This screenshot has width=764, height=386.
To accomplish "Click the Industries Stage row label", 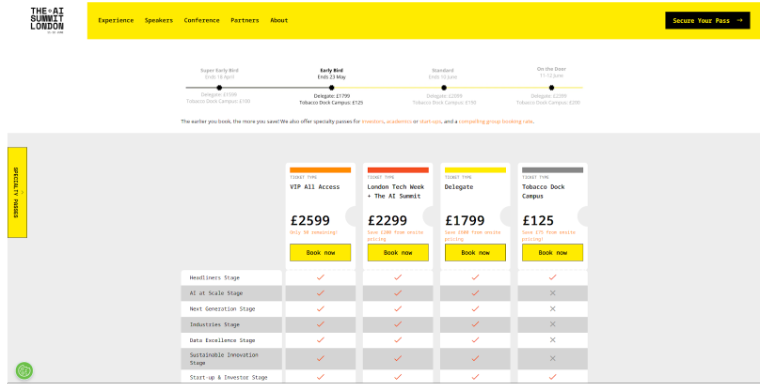I will pos(214,325).
